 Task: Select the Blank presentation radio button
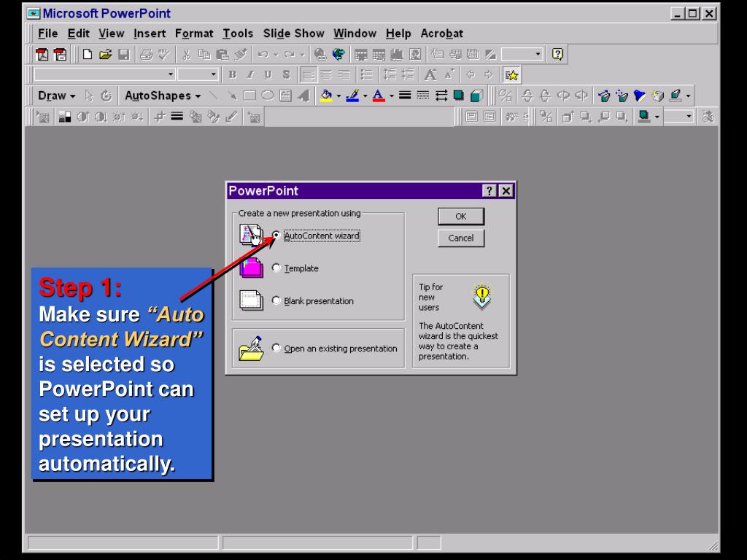point(276,300)
